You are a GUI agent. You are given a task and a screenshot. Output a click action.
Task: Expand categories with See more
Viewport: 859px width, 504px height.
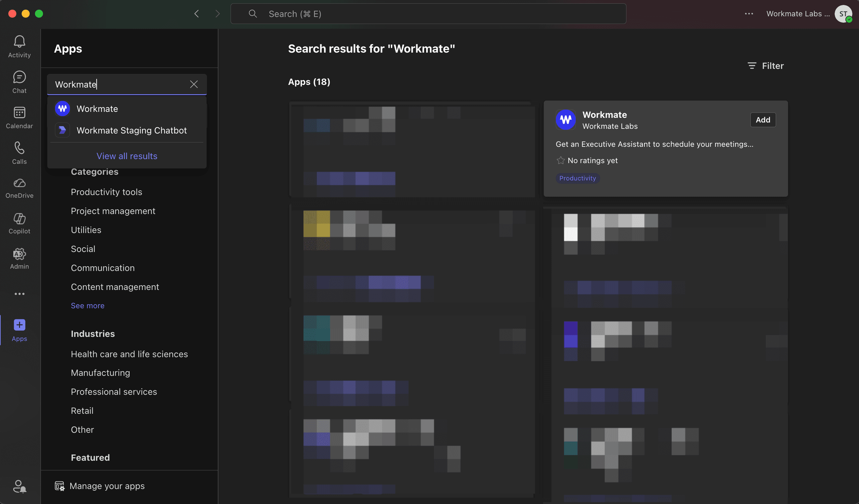(88, 306)
